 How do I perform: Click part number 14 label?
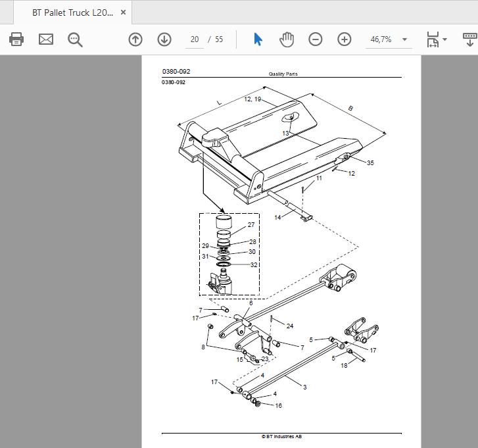tap(277, 218)
